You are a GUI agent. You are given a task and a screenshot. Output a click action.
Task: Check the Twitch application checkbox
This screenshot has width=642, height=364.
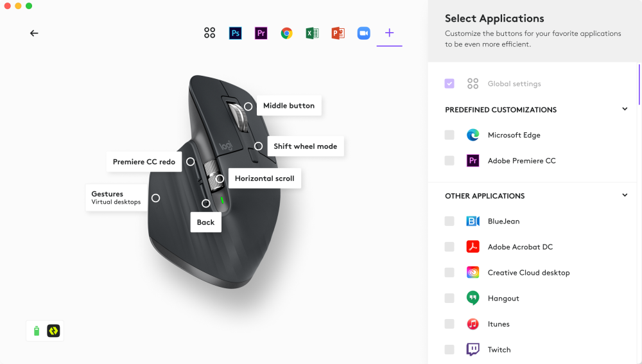click(x=449, y=350)
